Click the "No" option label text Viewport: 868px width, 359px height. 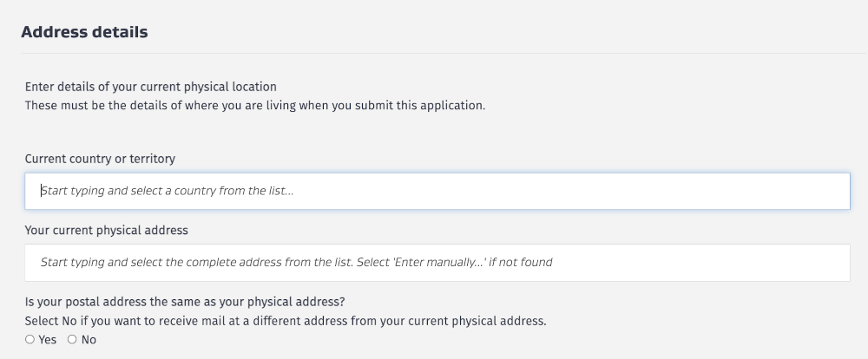coord(89,340)
